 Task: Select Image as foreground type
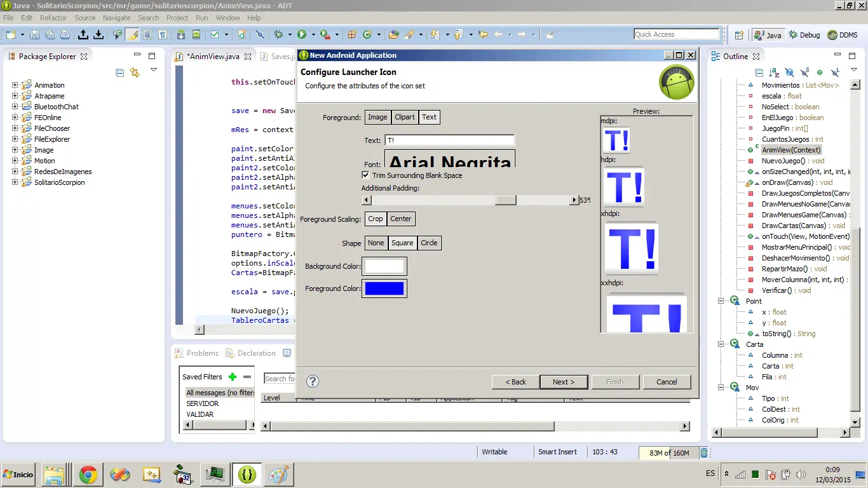point(377,117)
